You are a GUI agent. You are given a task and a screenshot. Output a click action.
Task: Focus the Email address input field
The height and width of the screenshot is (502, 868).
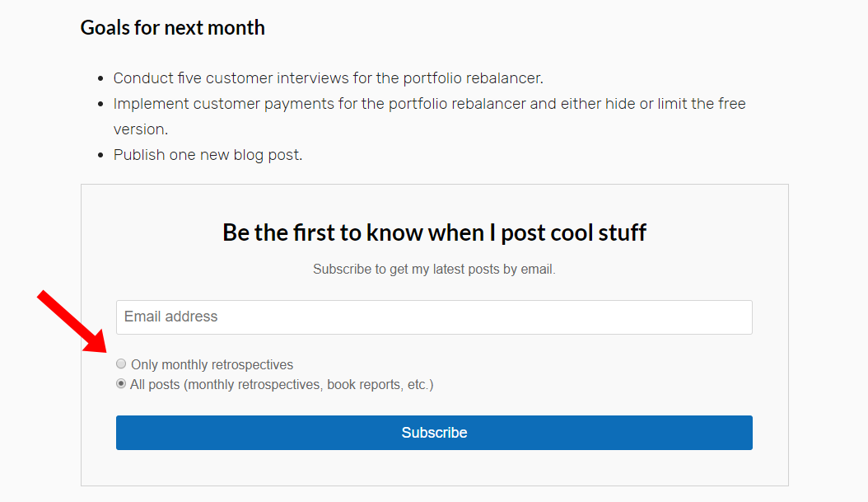coord(434,317)
